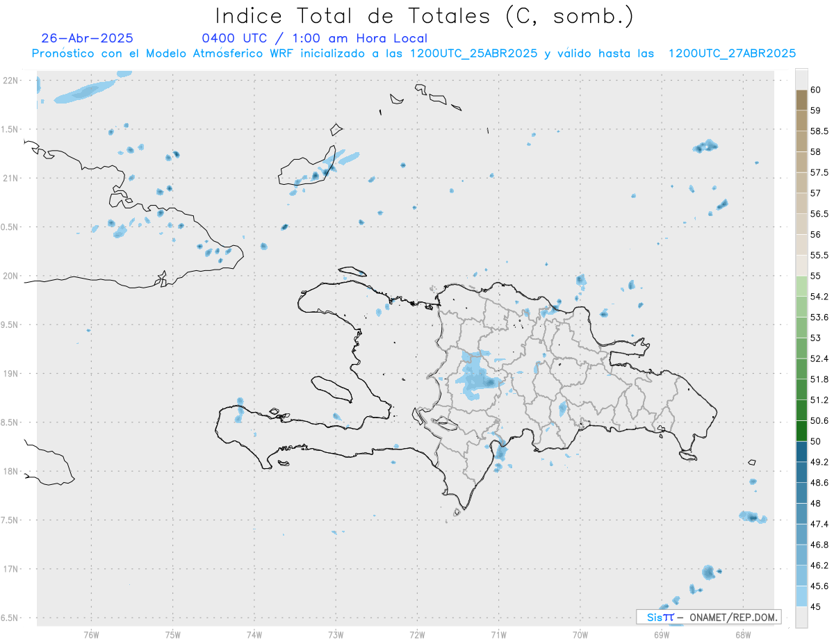834x644 pixels.
Task: Click the legend value "50"
Action: pyautogui.click(x=816, y=441)
